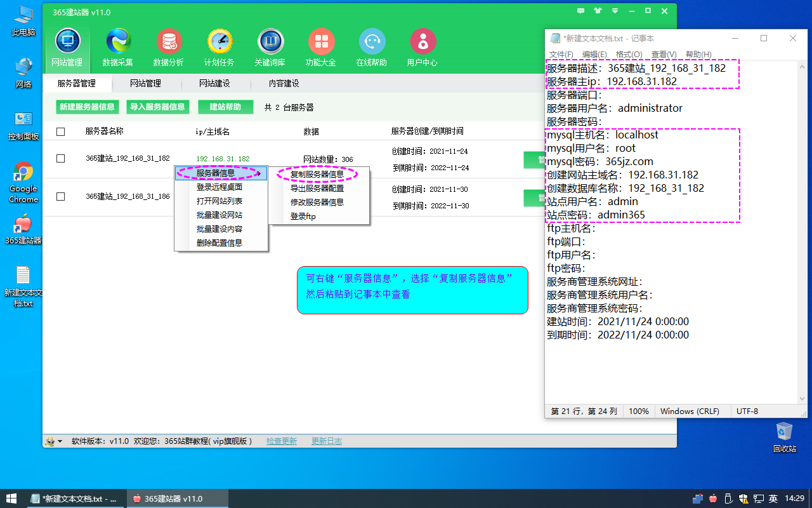812x508 pixels.
Task: Click 更新日志 link in status bar
Action: [x=327, y=441]
